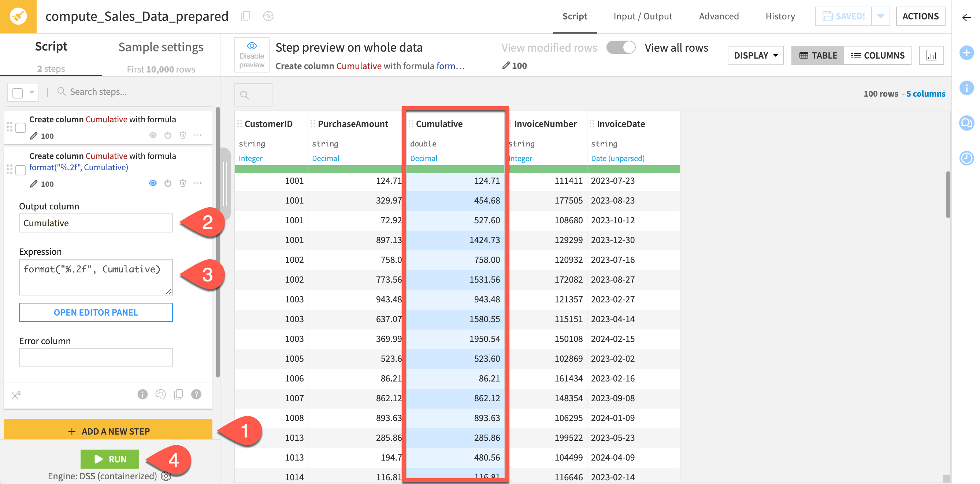980x484 pixels.
Task: Switch to TABLE view
Action: tap(818, 56)
